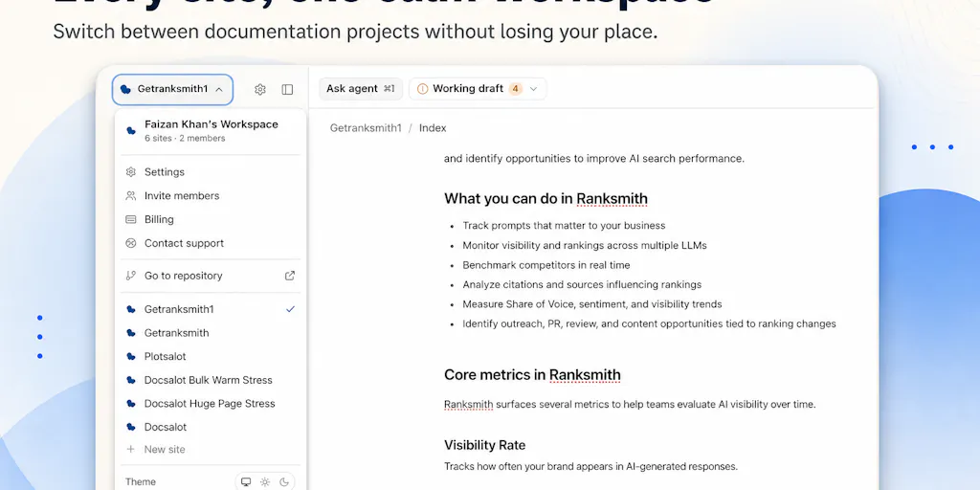980x490 pixels.
Task: Switch to the Plotsalot site
Action: pos(211,356)
